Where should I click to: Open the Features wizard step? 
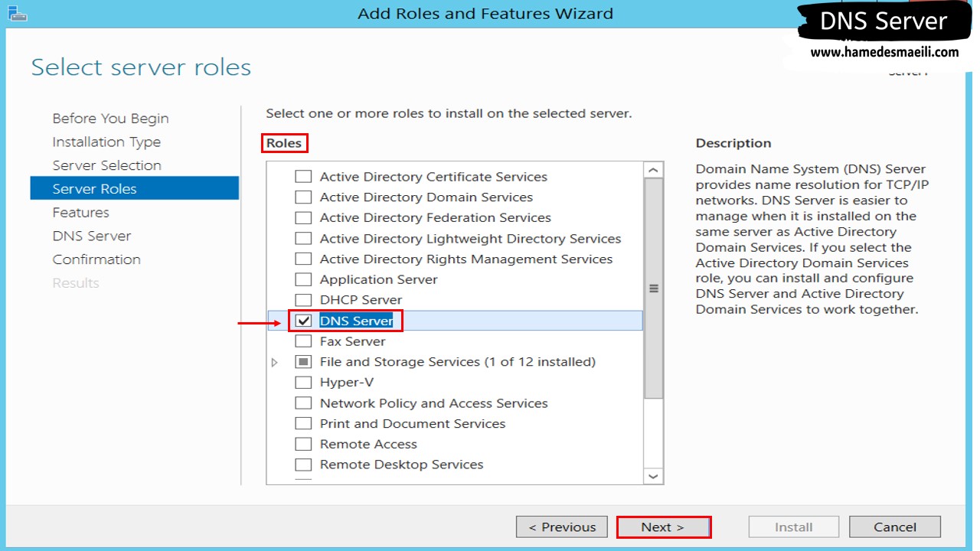tap(80, 213)
